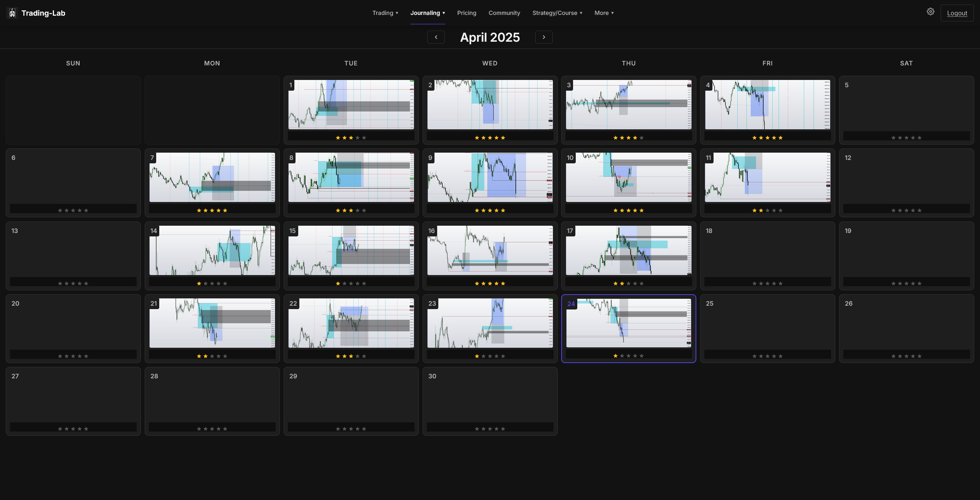Expand the Journaling dropdown menu
This screenshot has height=500, width=980.
(x=428, y=13)
